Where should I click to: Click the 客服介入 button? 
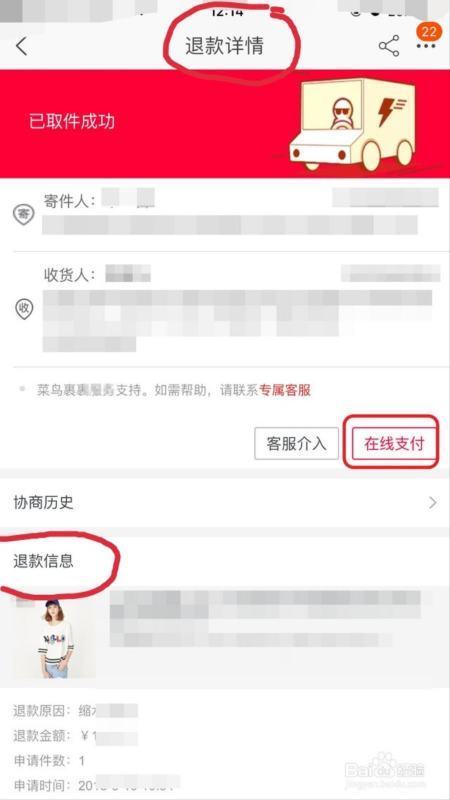pos(296,443)
